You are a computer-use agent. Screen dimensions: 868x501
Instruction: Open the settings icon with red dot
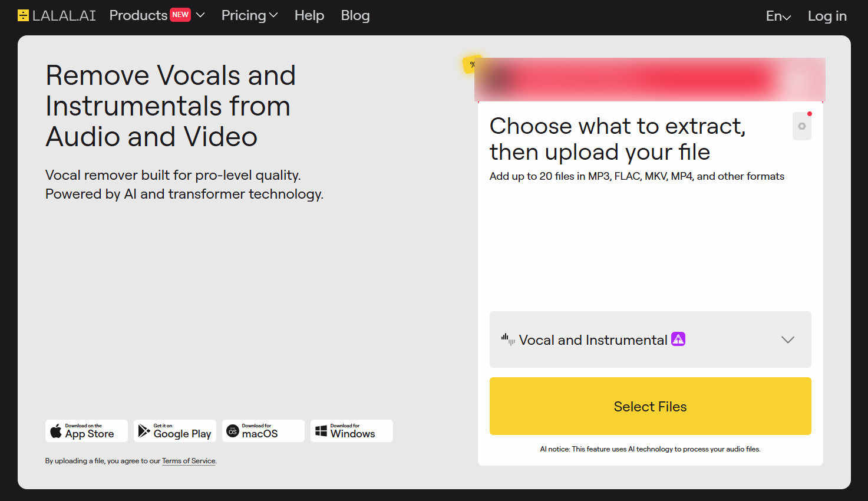point(802,126)
